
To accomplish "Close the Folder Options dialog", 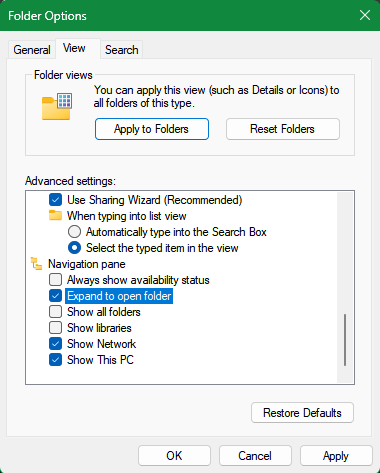I will [365, 15].
